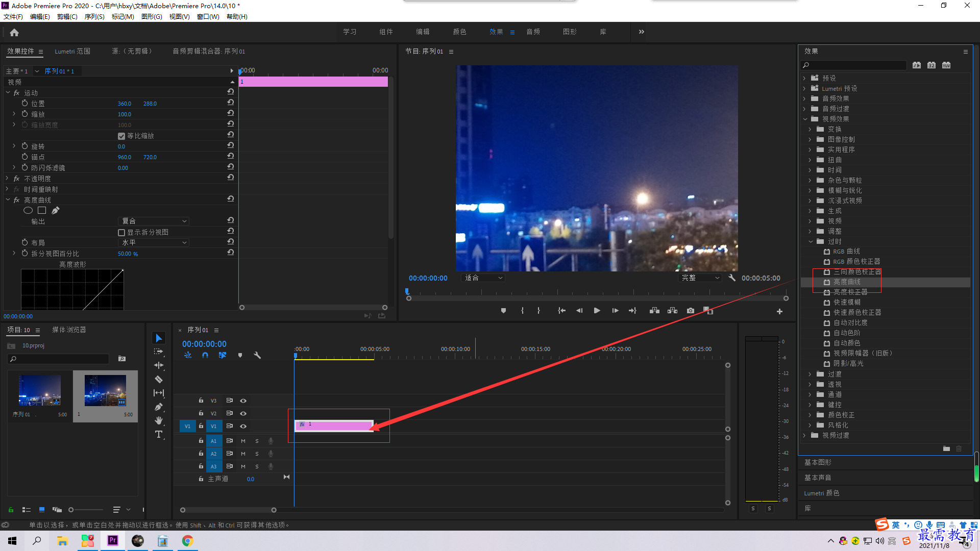Screen dimensions: 980x551
Task: Click New Bin icon in Project panel
Action: pos(122,359)
